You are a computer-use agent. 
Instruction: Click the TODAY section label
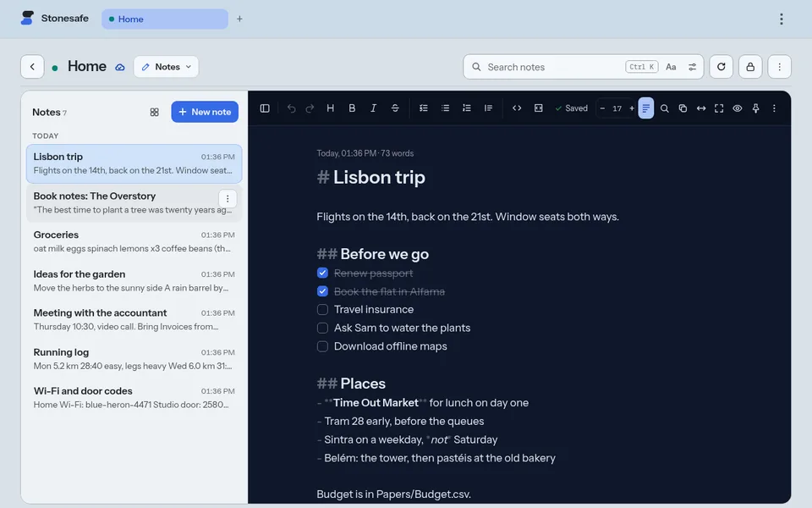tap(45, 135)
